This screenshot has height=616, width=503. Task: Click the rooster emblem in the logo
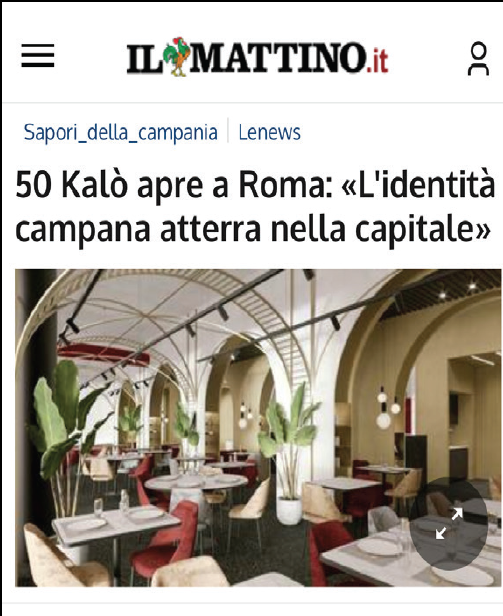(176, 56)
